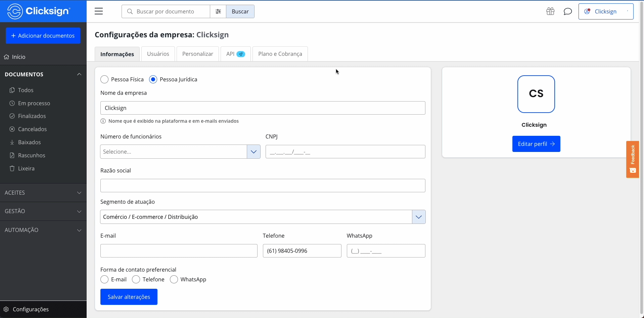Image resolution: width=644 pixels, height=318 pixels.
Task: Expand the GESTÃO section
Action: tap(43, 211)
